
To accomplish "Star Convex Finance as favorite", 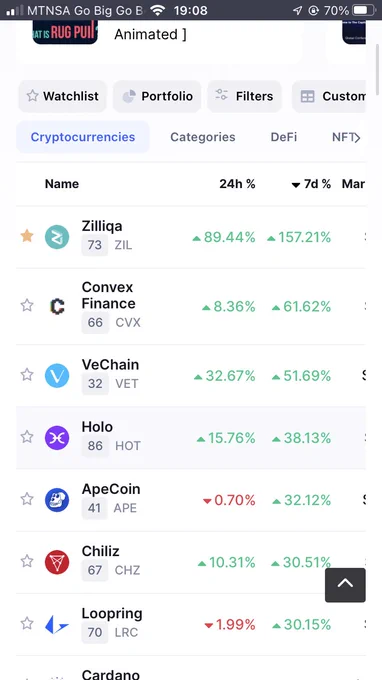I will 27,305.
